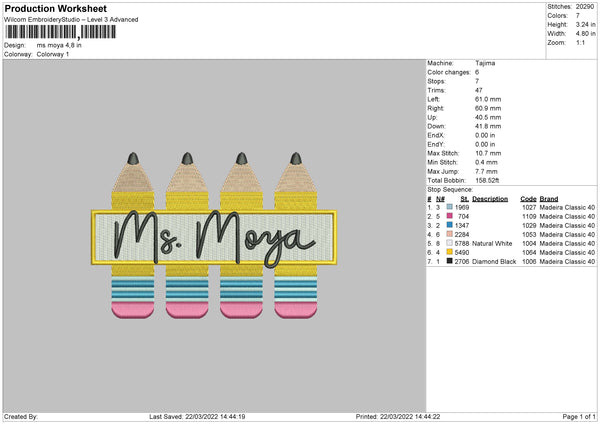Select yellow swatch for stop 6

click(450, 252)
